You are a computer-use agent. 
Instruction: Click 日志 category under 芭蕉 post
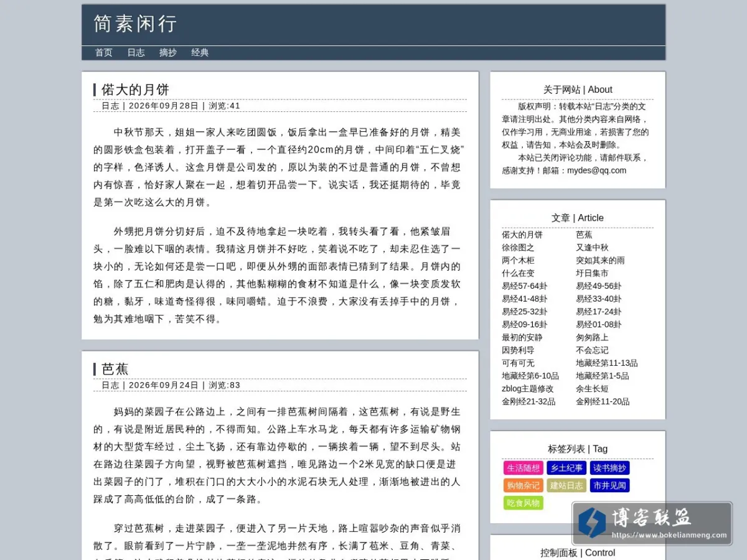coord(110,385)
